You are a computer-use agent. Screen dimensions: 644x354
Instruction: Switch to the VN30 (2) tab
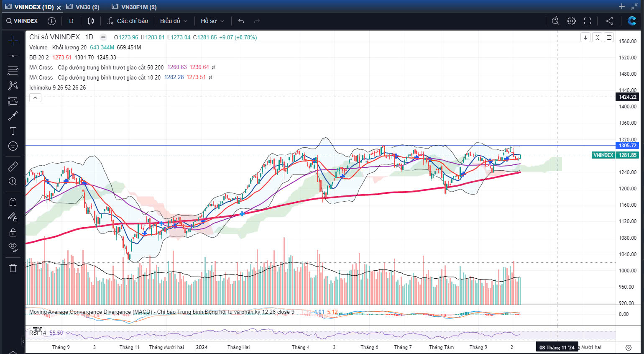point(83,7)
